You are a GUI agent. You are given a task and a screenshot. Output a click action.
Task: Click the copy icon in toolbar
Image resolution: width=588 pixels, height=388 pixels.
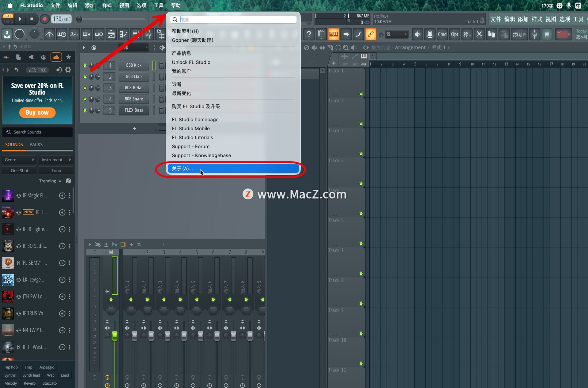492,34
